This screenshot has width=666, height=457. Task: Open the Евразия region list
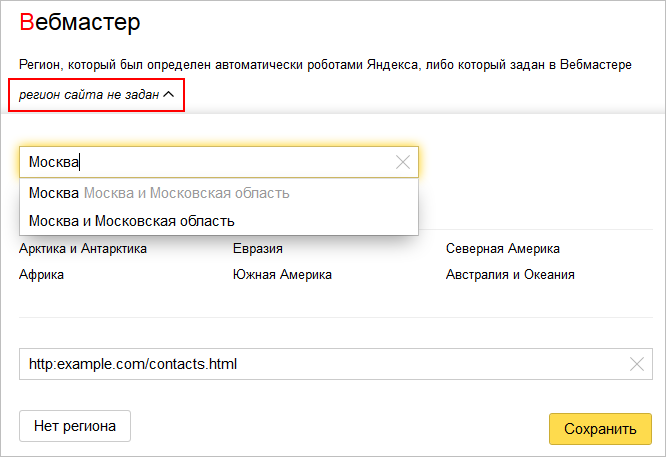[257, 248]
